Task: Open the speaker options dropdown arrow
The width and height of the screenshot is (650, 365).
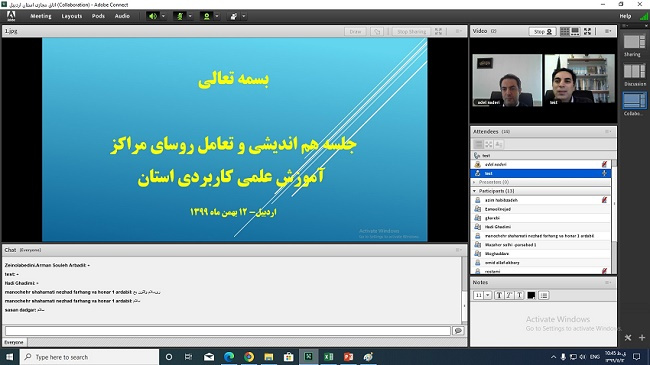Action: 163,16
